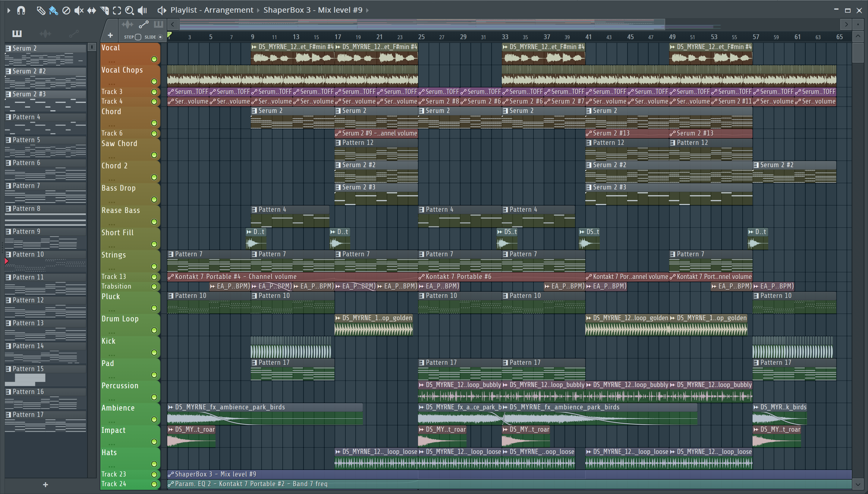
Task: Select the Paint brush tool
Action: pyautogui.click(x=53, y=11)
